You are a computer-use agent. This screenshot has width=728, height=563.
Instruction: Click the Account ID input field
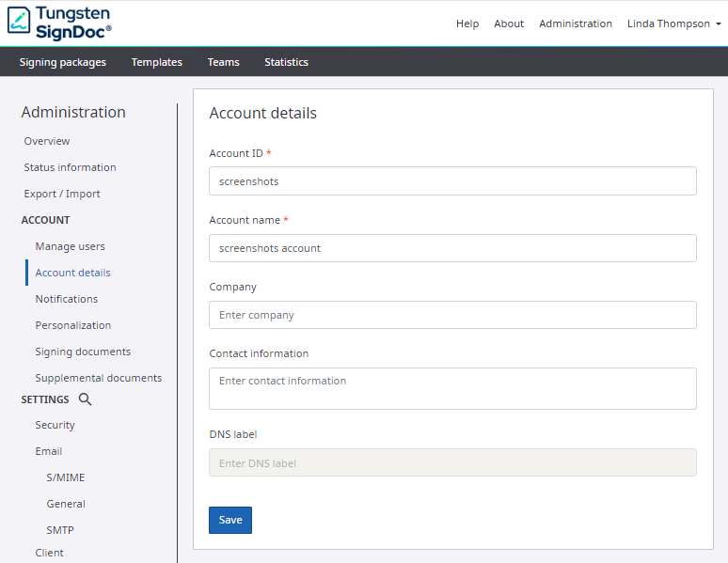coord(452,181)
